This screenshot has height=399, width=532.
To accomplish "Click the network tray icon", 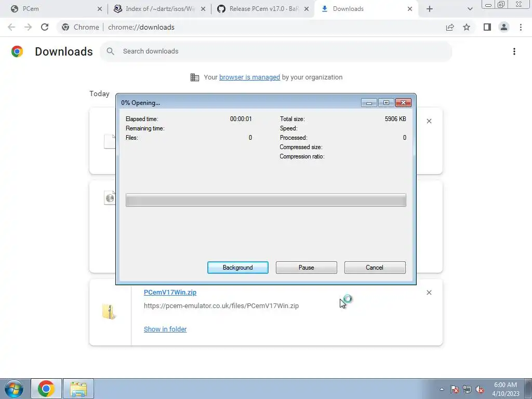I will pyautogui.click(x=467, y=389).
